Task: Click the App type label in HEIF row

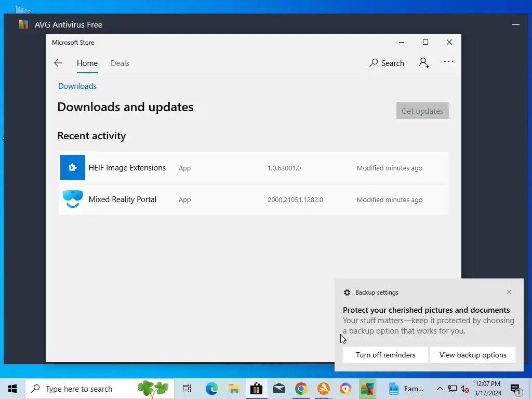Action: (184, 168)
